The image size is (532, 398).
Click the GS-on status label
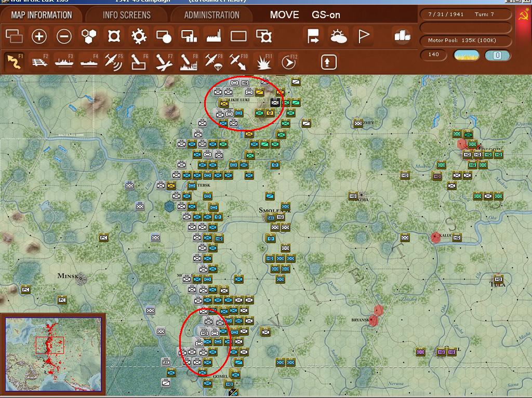(326, 15)
